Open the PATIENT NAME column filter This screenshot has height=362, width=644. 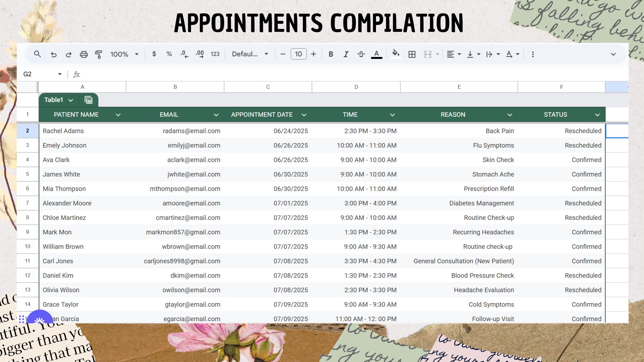(118, 115)
